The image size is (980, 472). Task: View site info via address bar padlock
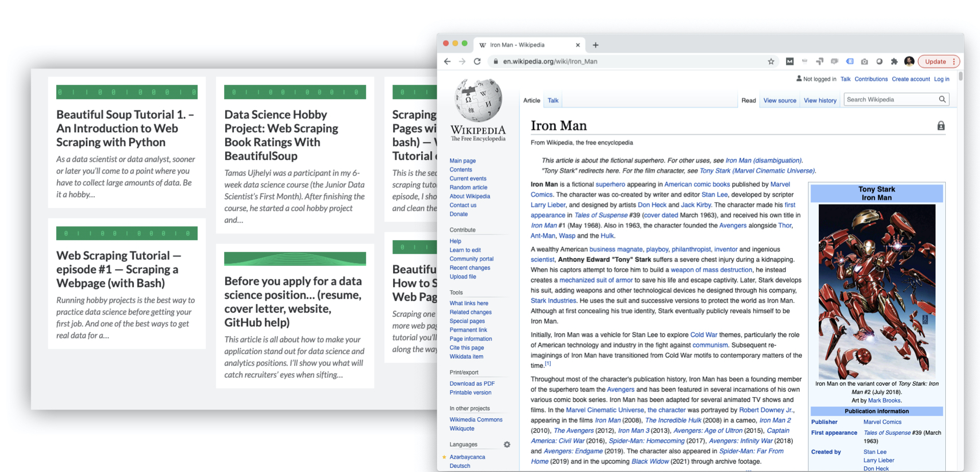495,61
